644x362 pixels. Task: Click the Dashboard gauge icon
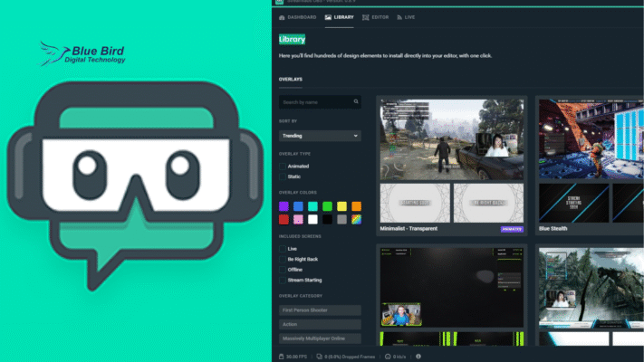pos(282,17)
